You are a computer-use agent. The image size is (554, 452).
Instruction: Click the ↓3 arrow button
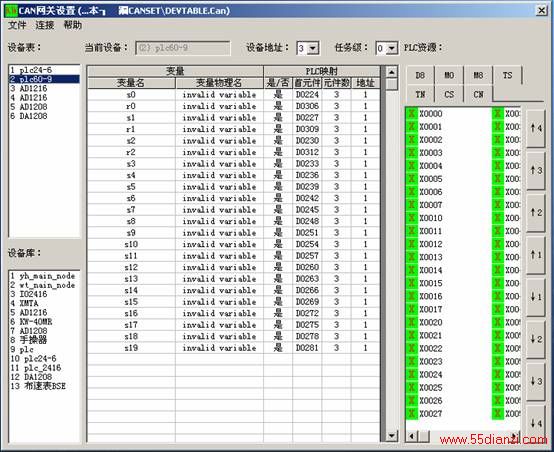[x=536, y=382]
